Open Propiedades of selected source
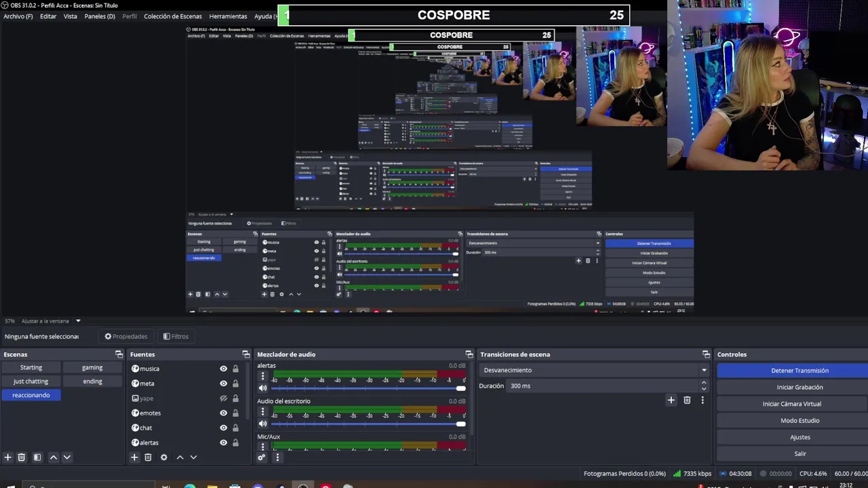The width and height of the screenshot is (868, 488). 125,336
